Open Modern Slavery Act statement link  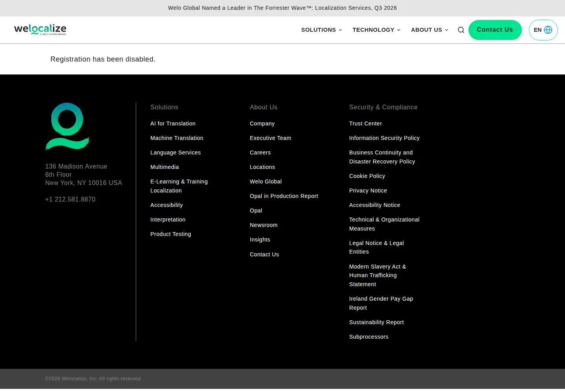(x=378, y=275)
